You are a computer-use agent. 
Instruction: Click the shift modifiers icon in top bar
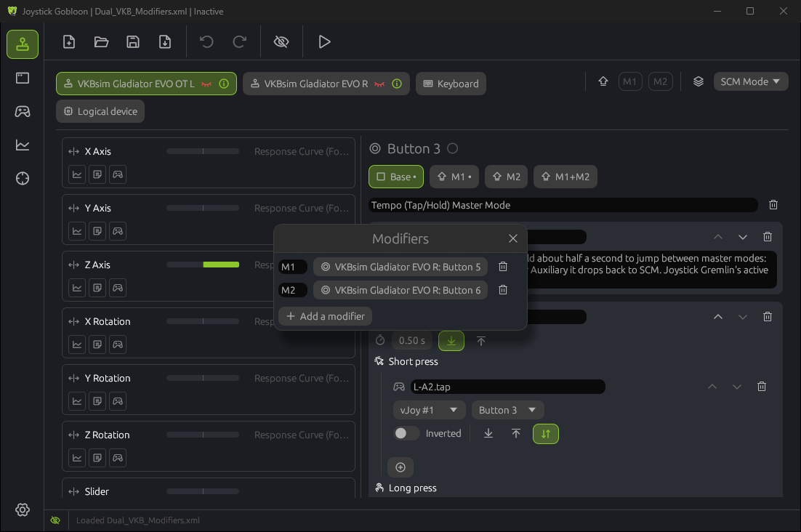coord(603,81)
